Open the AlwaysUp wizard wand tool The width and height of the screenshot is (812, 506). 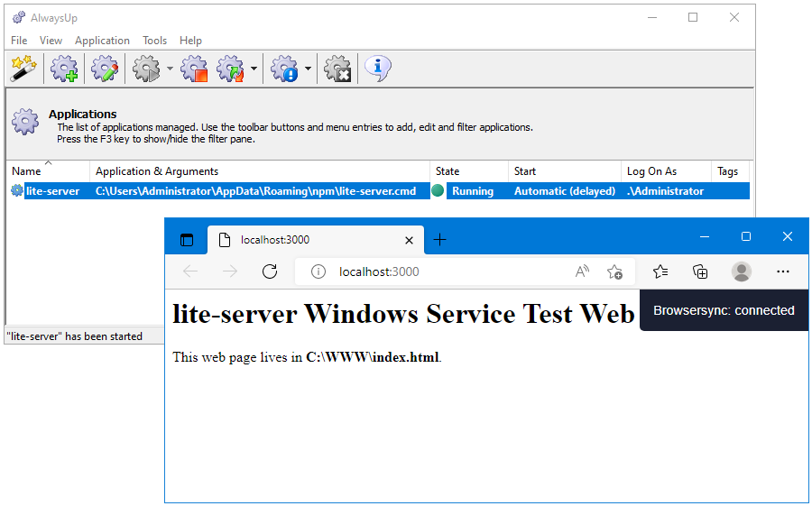23,68
